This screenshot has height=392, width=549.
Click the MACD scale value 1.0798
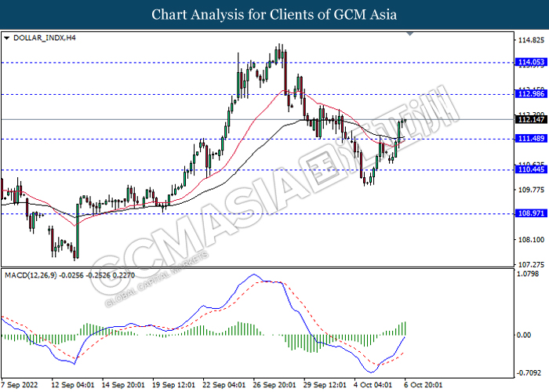tap(528, 274)
